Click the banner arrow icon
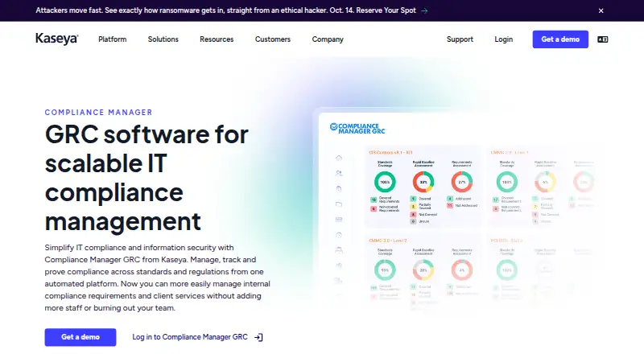This screenshot has width=644, height=354. coord(424,10)
